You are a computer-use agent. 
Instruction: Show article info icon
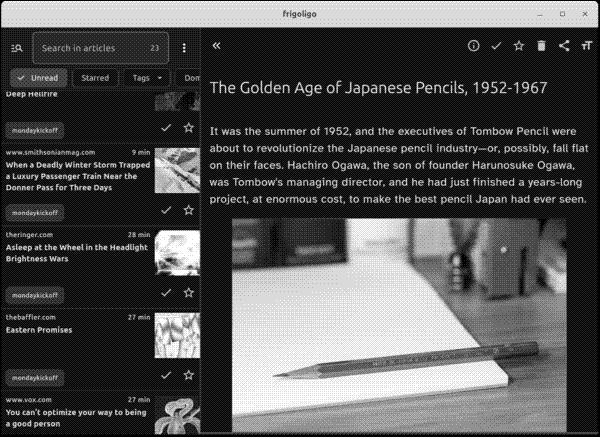click(x=473, y=46)
